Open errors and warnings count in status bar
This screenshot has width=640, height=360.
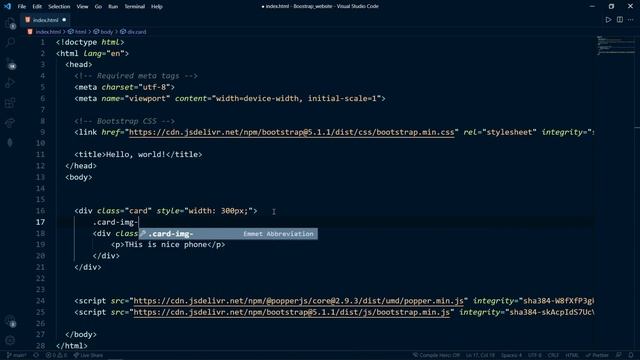point(56,355)
